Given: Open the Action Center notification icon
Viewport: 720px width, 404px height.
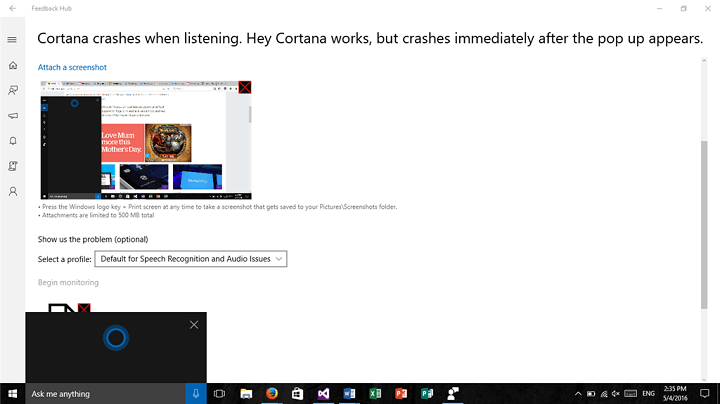Looking at the screenshot, I should pos(704,394).
